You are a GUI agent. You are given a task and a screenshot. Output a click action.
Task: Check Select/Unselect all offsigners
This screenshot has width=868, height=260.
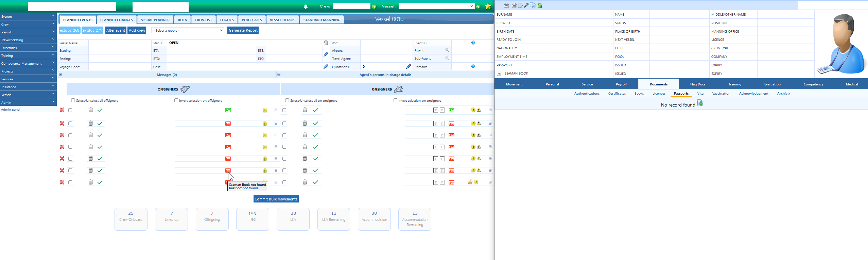pyautogui.click(x=73, y=100)
